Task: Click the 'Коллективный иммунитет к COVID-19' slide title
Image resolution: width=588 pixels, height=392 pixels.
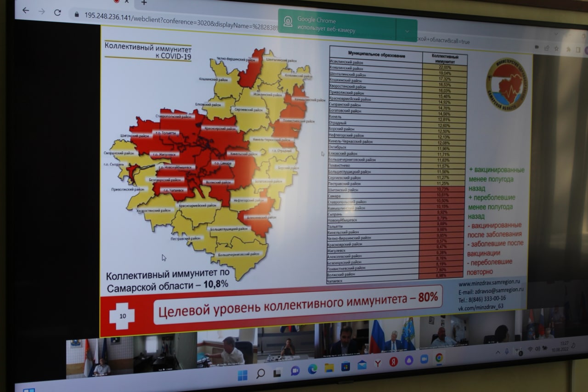Action: [148, 51]
